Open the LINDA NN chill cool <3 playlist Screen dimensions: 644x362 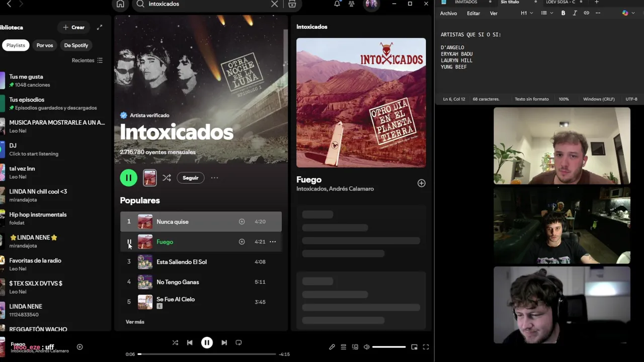coord(53,195)
